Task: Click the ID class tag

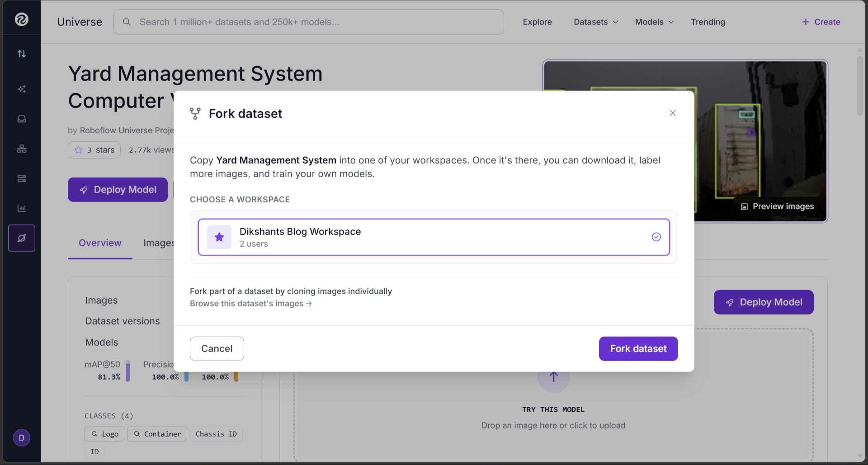Action: [94, 452]
